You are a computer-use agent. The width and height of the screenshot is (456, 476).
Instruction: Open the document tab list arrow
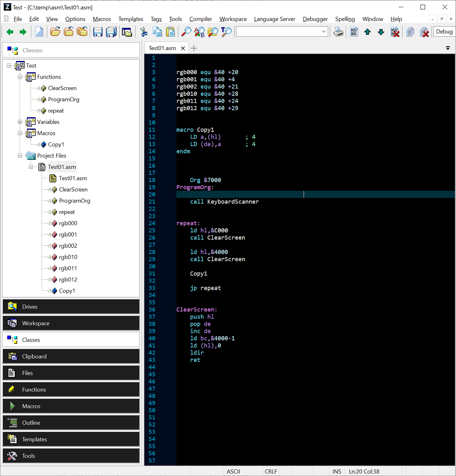pyautogui.click(x=448, y=48)
